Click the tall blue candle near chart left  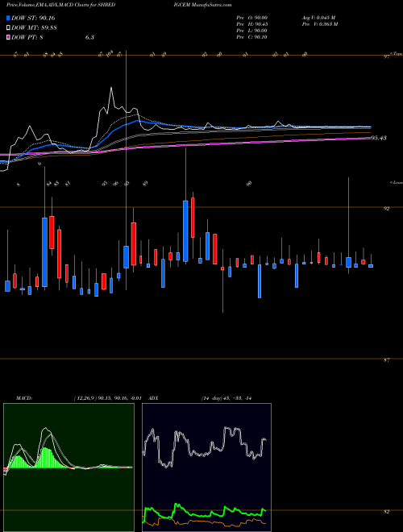click(44, 251)
